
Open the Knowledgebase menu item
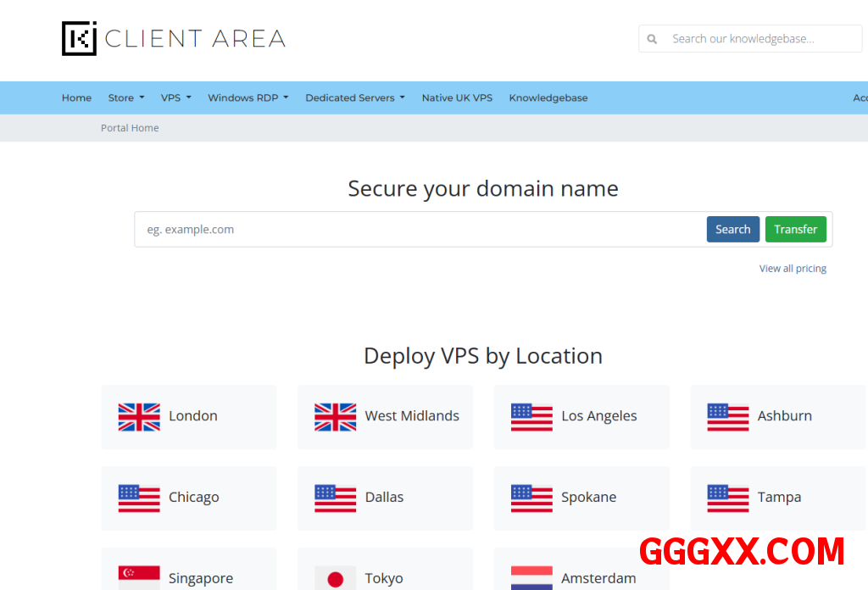pos(548,98)
